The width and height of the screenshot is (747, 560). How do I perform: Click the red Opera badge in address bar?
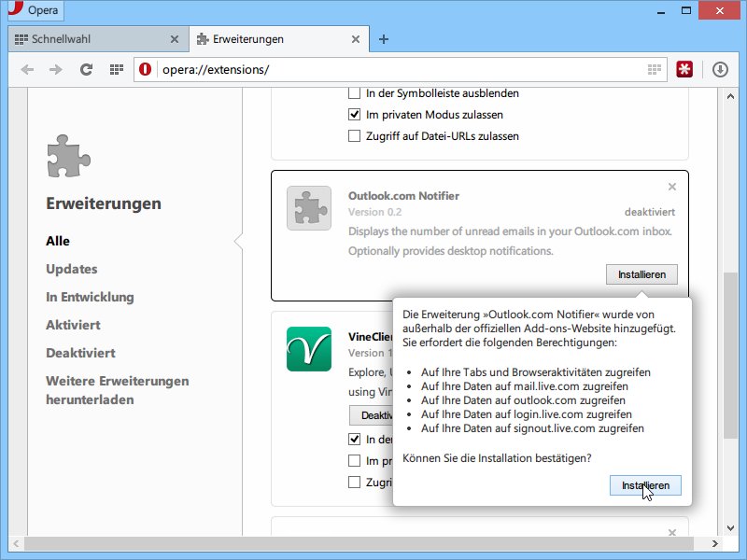tap(146, 69)
